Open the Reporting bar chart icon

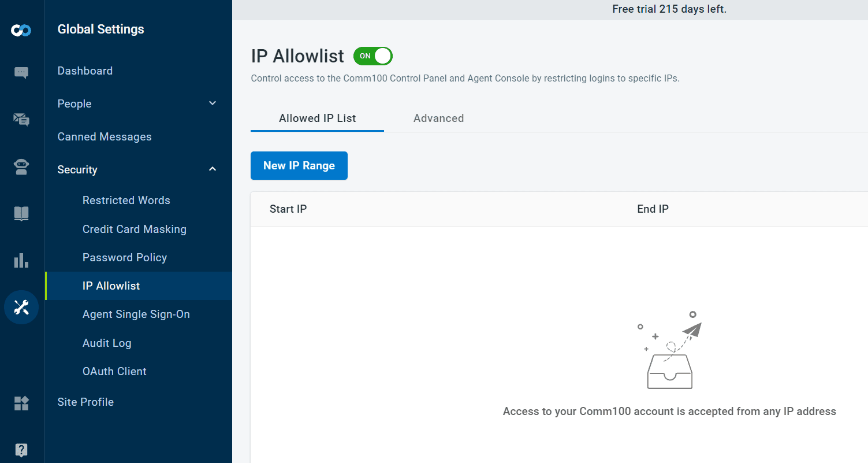pos(21,260)
